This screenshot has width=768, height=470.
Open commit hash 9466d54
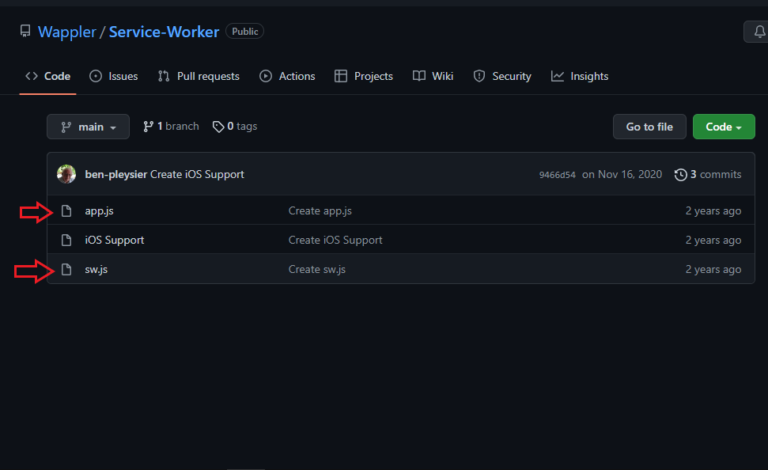(557, 175)
